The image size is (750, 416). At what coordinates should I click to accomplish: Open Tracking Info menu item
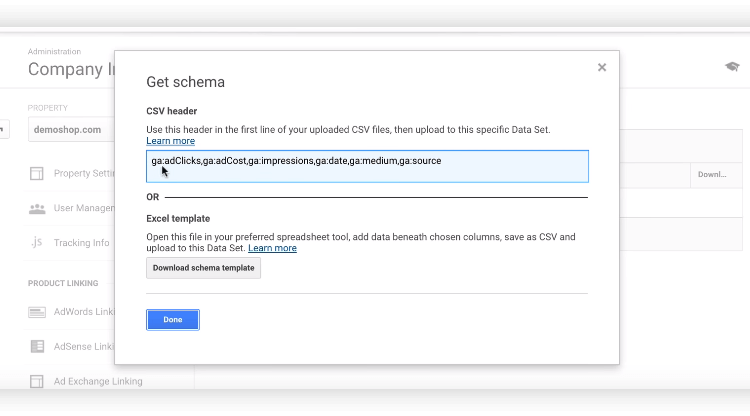tap(81, 243)
